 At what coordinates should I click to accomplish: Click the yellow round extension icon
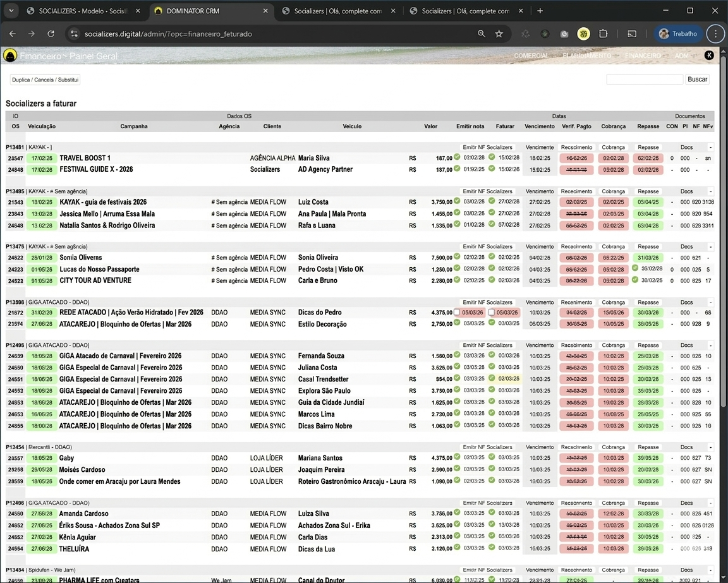pos(584,34)
